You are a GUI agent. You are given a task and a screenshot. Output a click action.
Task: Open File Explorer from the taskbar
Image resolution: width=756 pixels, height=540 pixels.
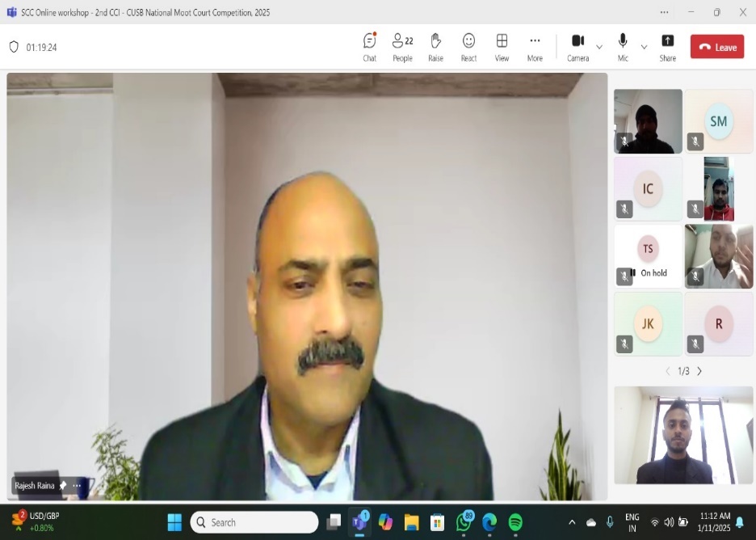click(x=411, y=522)
